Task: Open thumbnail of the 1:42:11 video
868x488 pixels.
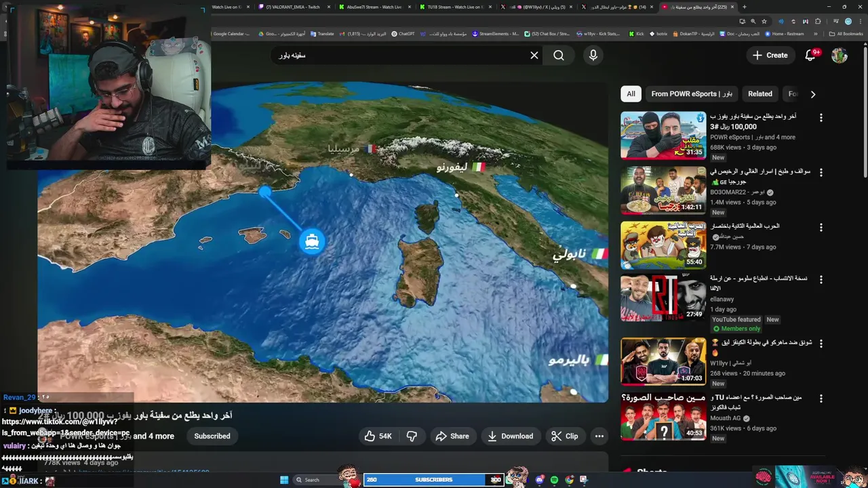Action: click(663, 190)
